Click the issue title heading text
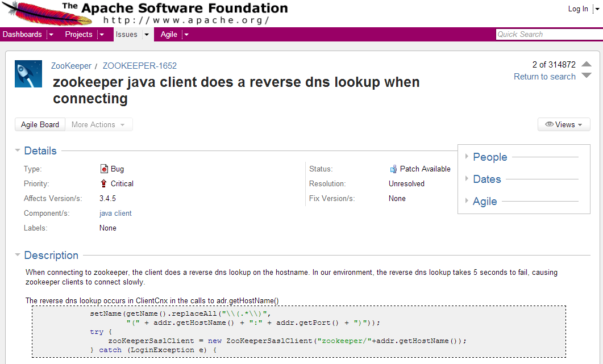 tap(236, 90)
